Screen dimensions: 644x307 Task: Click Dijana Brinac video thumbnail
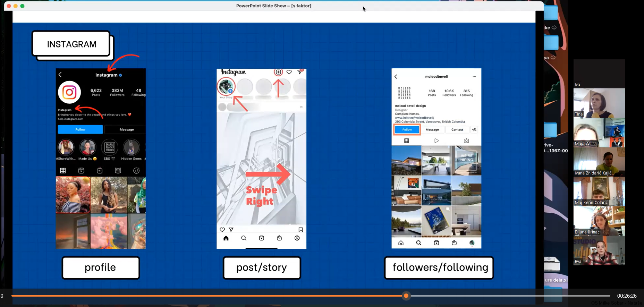(599, 221)
